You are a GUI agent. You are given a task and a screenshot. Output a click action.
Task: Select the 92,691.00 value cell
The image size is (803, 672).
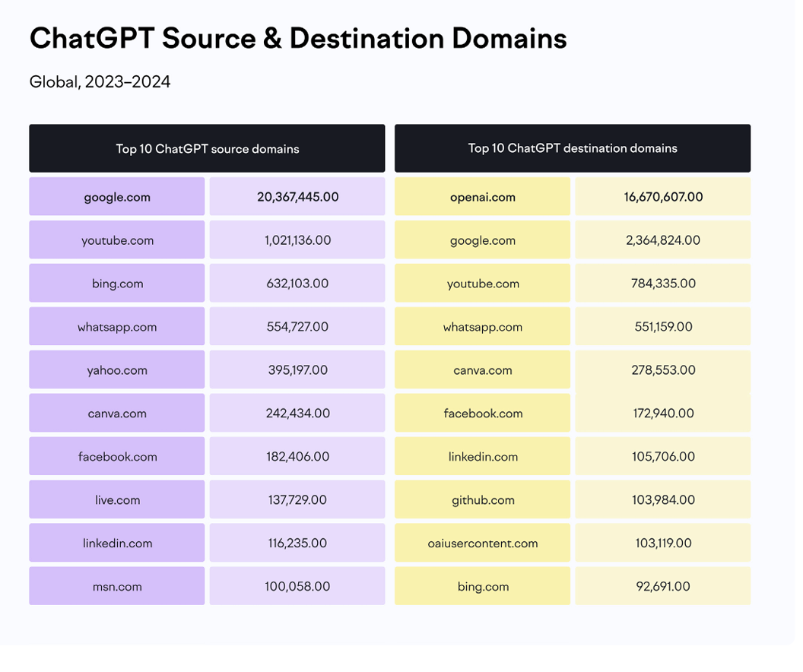tap(662, 586)
